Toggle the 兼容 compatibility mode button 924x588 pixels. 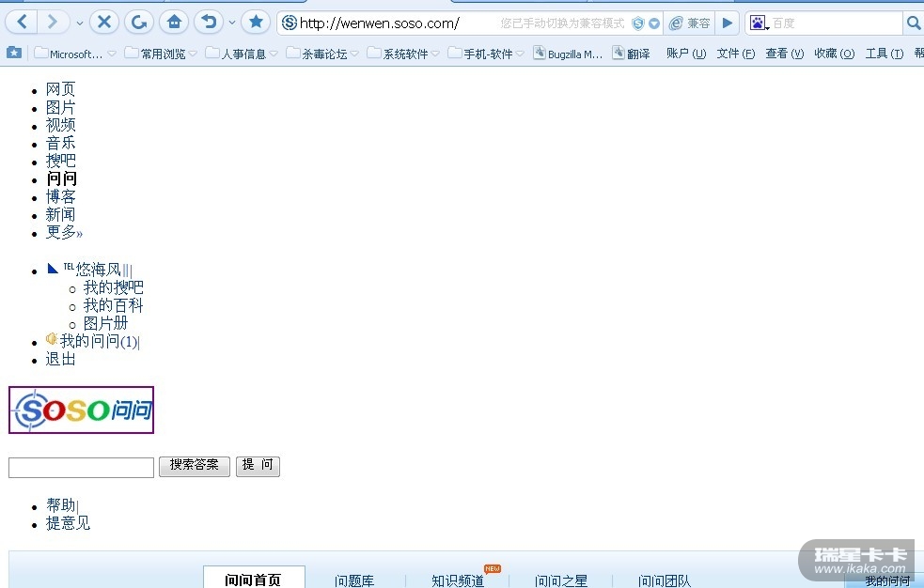[x=689, y=23]
